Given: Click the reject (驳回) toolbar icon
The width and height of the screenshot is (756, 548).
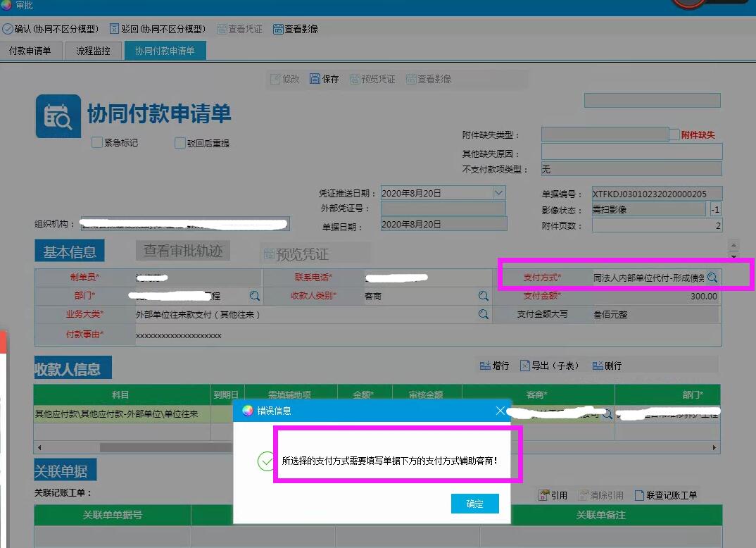Looking at the screenshot, I should [115, 29].
